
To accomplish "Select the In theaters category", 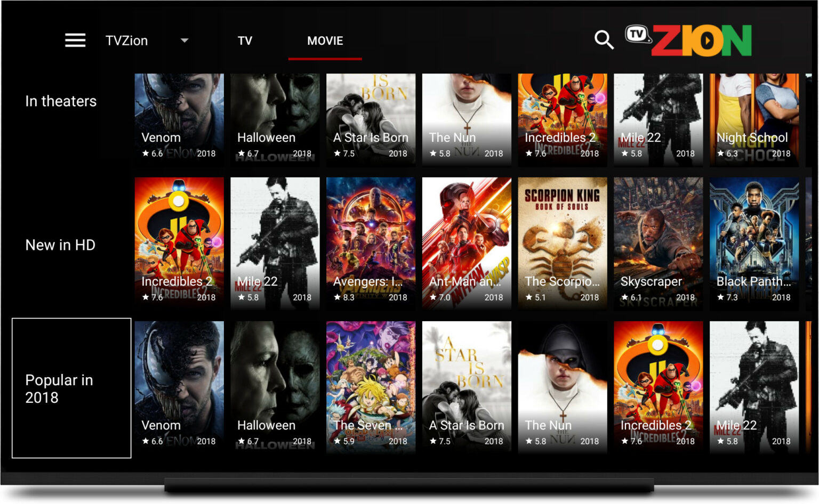I will tap(61, 101).
